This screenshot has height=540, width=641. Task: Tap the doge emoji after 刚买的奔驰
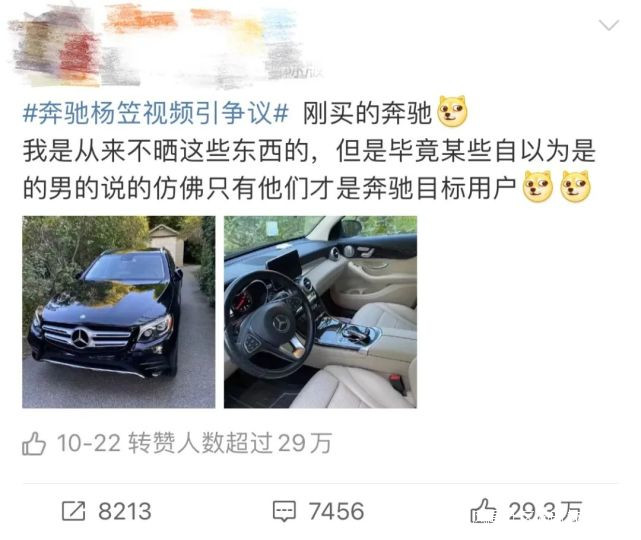[x=452, y=111]
